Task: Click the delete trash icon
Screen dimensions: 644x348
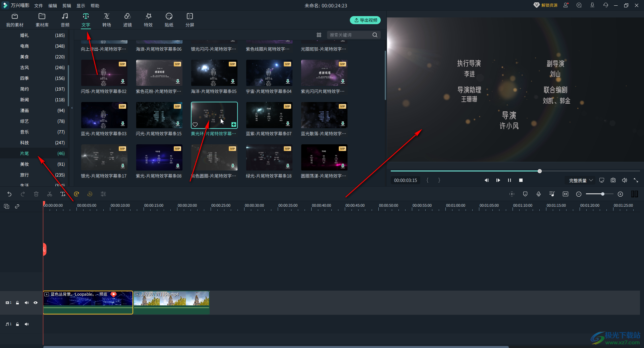Action: point(36,194)
